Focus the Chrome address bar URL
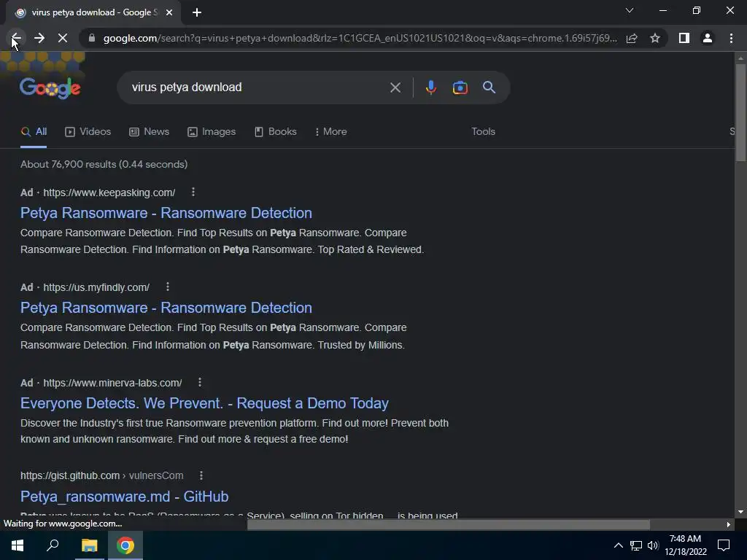 [x=360, y=38]
